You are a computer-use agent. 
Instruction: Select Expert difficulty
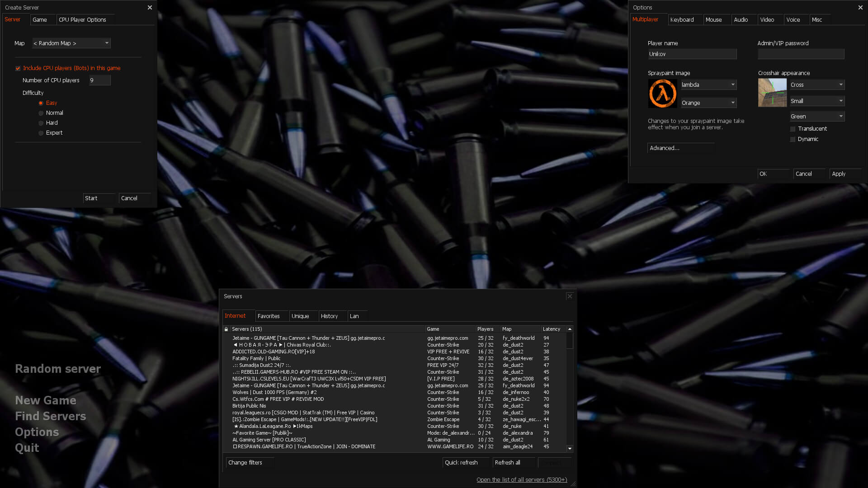[41, 133]
